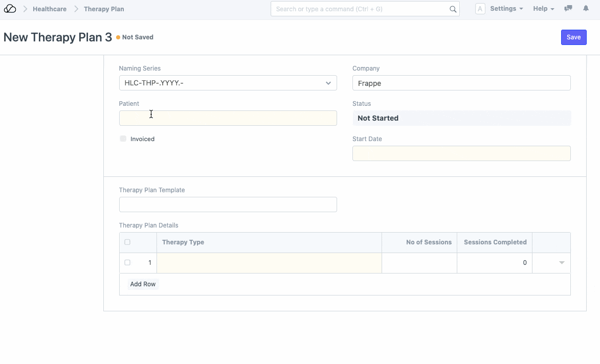Open the Help menu
The height and width of the screenshot is (364, 600).
coord(543,9)
